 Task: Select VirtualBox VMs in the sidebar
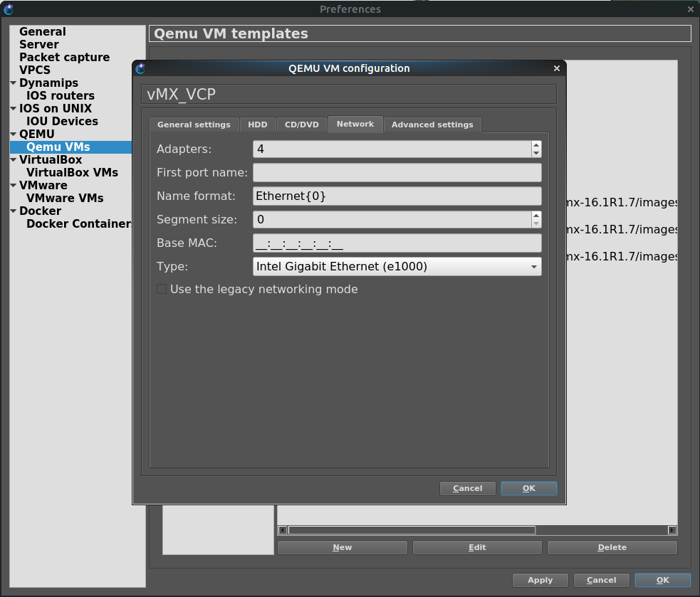[72, 173]
